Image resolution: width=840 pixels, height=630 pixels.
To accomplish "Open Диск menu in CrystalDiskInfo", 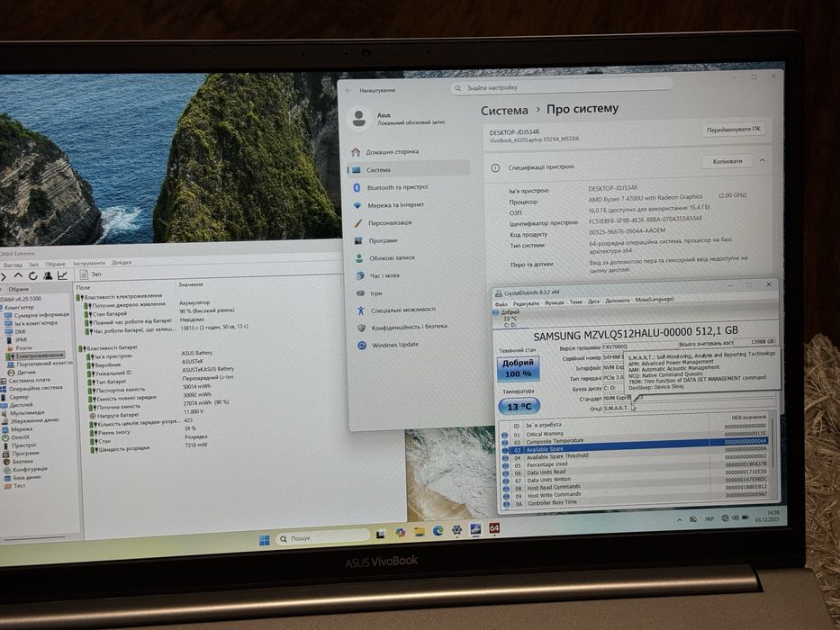I will (593, 301).
